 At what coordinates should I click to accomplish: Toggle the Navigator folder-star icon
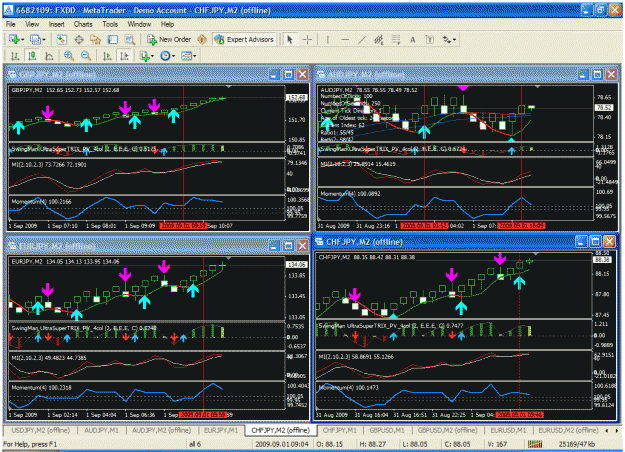coord(96,39)
